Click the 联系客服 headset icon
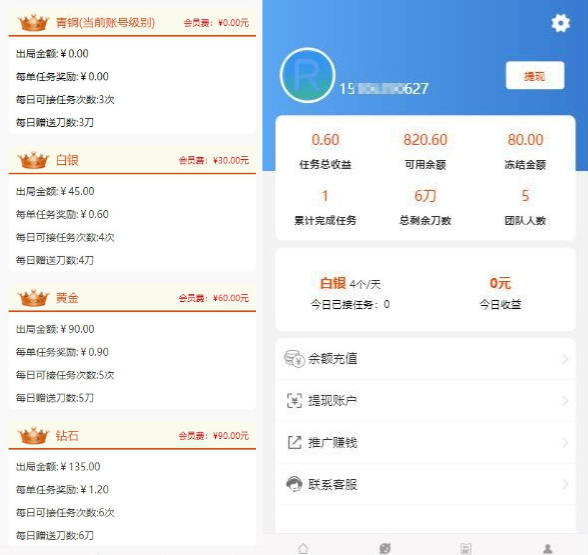This screenshot has height=555, width=588. point(294,484)
